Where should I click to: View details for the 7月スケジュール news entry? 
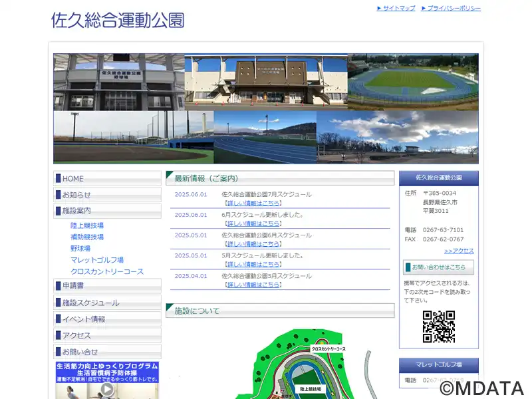coord(253,203)
